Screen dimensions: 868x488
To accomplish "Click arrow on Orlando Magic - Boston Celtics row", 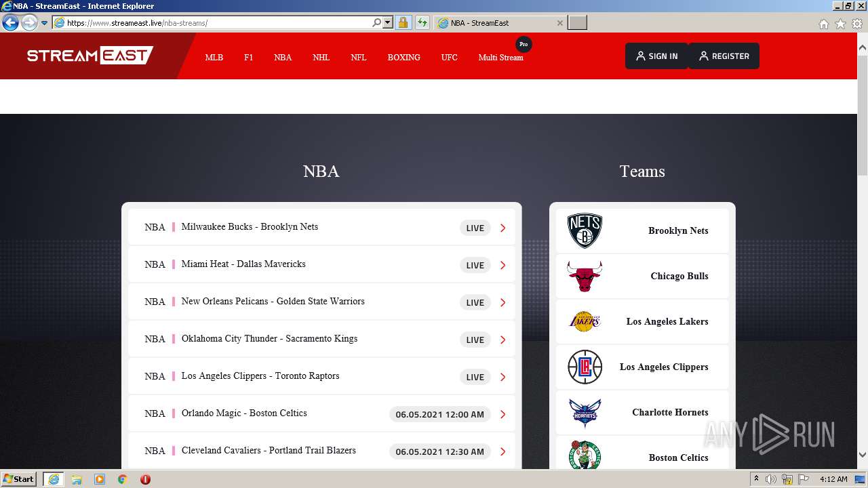I will click(502, 414).
